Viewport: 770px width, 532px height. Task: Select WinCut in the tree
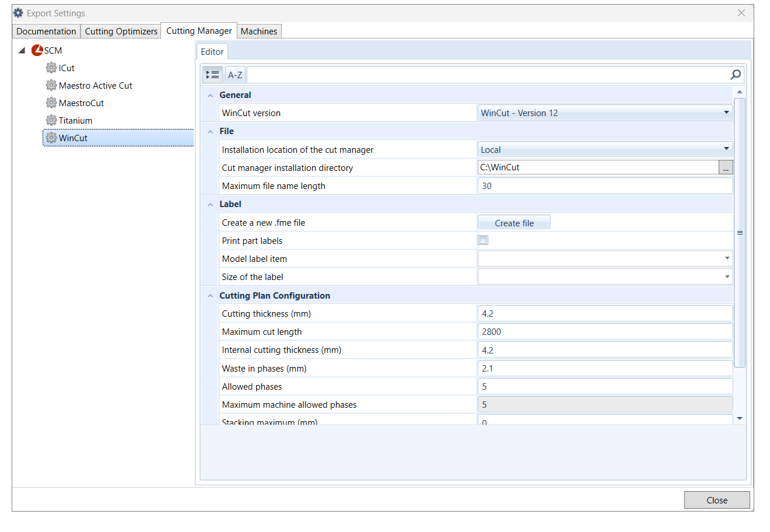(73, 138)
